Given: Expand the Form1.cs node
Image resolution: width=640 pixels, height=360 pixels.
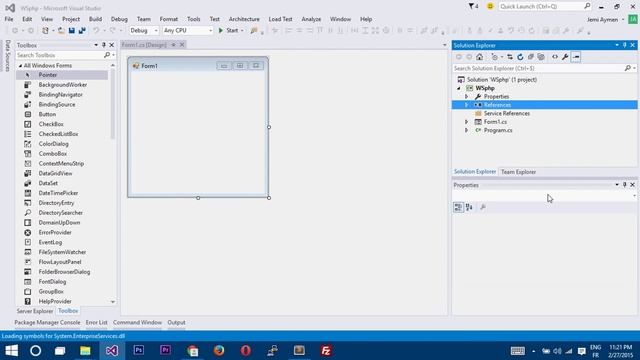Looking at the screenshot, I should 467,122.
